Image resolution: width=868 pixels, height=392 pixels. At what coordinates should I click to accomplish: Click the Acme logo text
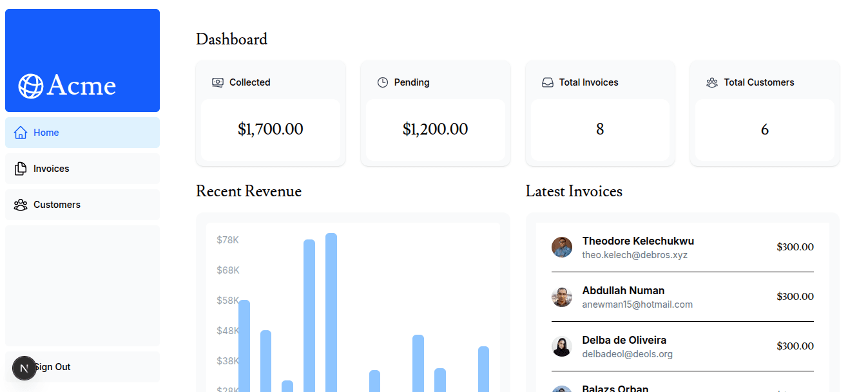81,86
